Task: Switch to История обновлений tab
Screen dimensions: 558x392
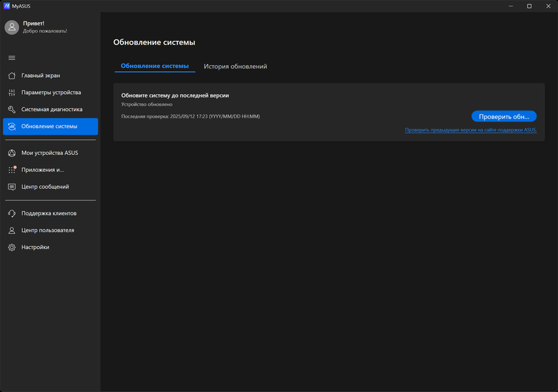Action: pyautogui.click(x=235, y=67)
